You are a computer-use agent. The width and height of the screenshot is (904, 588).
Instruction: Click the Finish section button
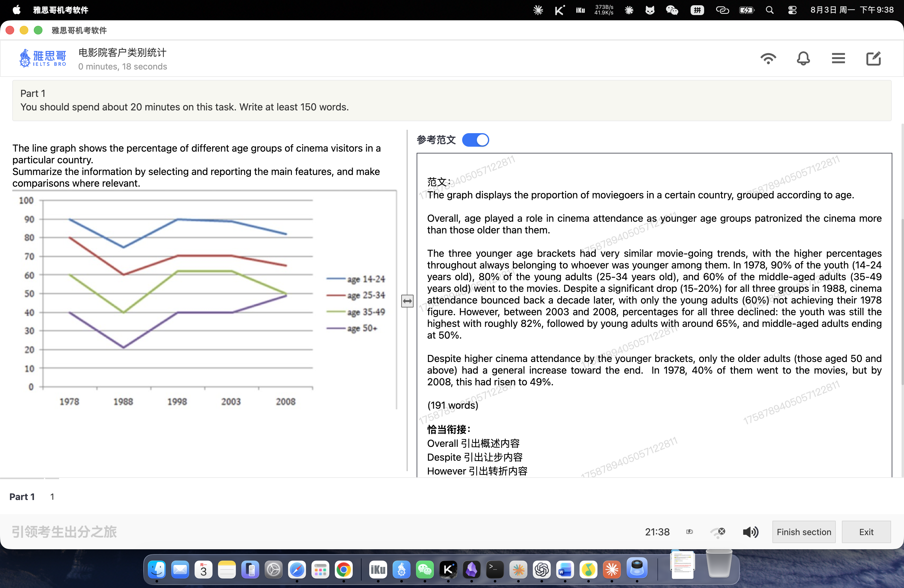point(804,532)
